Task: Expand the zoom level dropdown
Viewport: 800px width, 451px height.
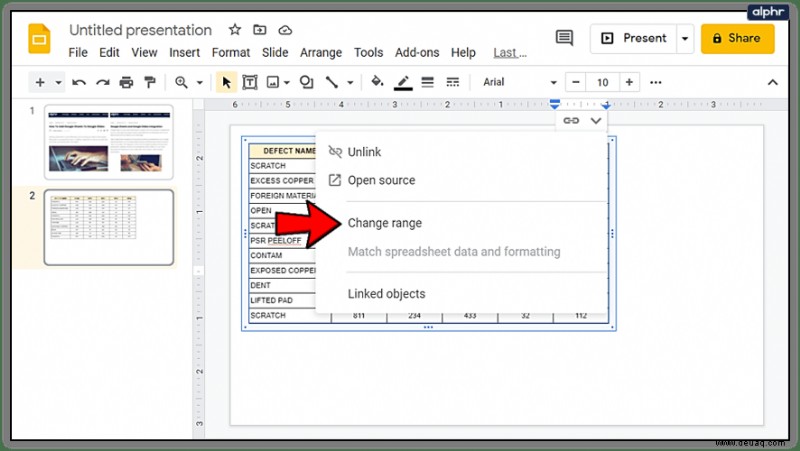Action: [x=199, y=82]
